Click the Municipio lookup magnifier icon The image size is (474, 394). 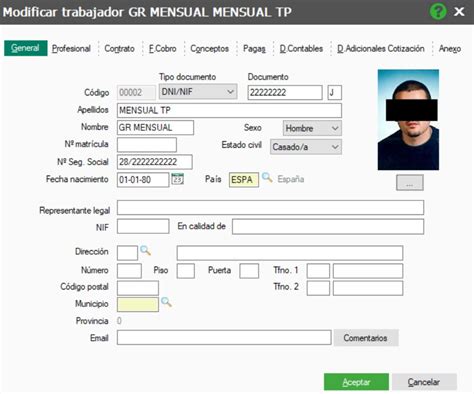166,302
